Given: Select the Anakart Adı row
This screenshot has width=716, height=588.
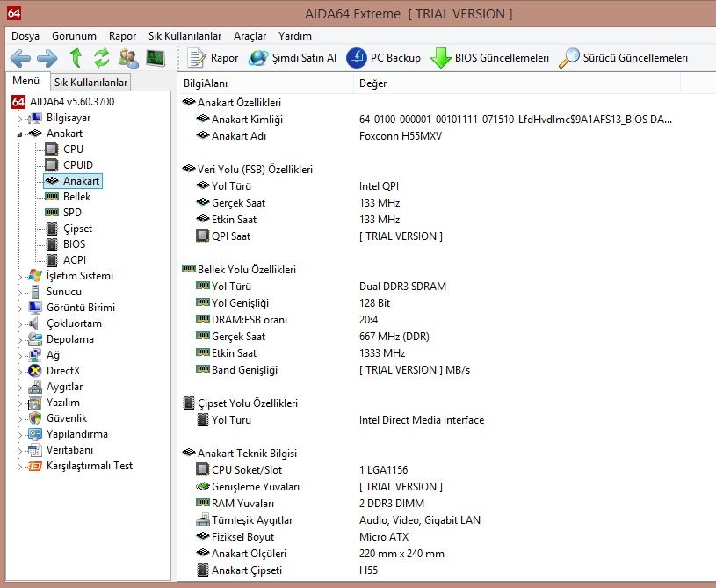Looking at the screenshot, I should click(446, 135).
